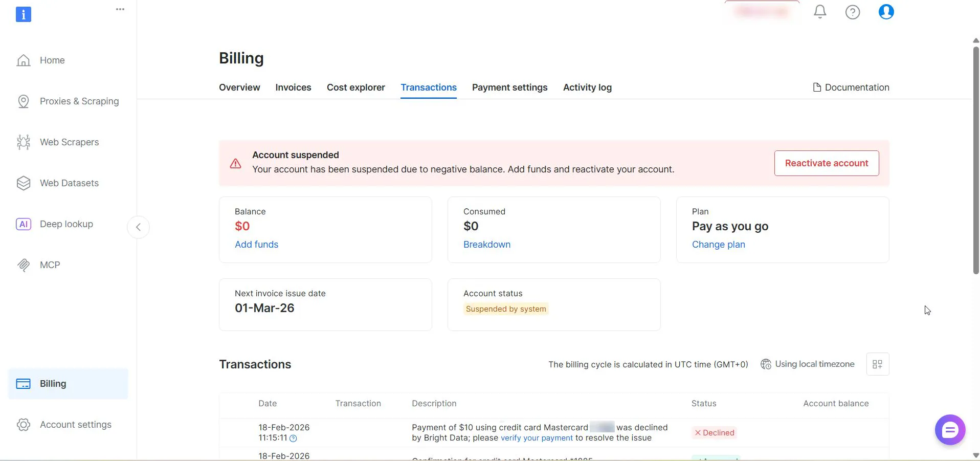Open Deep lookup section
This screenshot has width=980, height=461.
click(66, 224)
